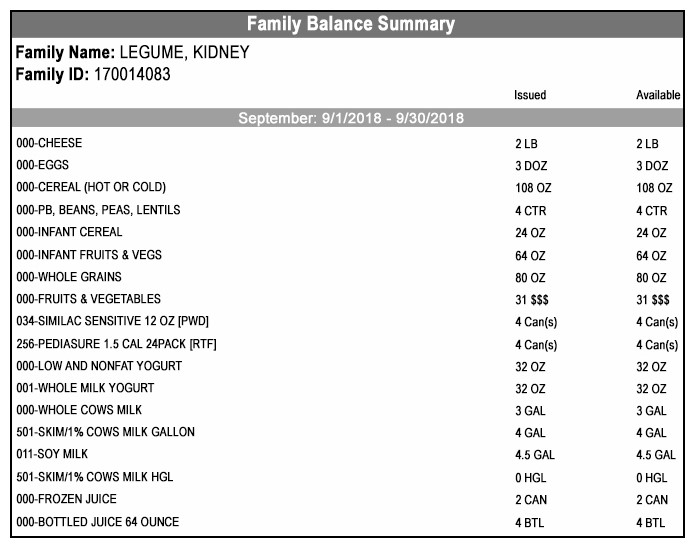Click the 000-CHEESE row label
695x548 pixels.
tap(49, 144)
